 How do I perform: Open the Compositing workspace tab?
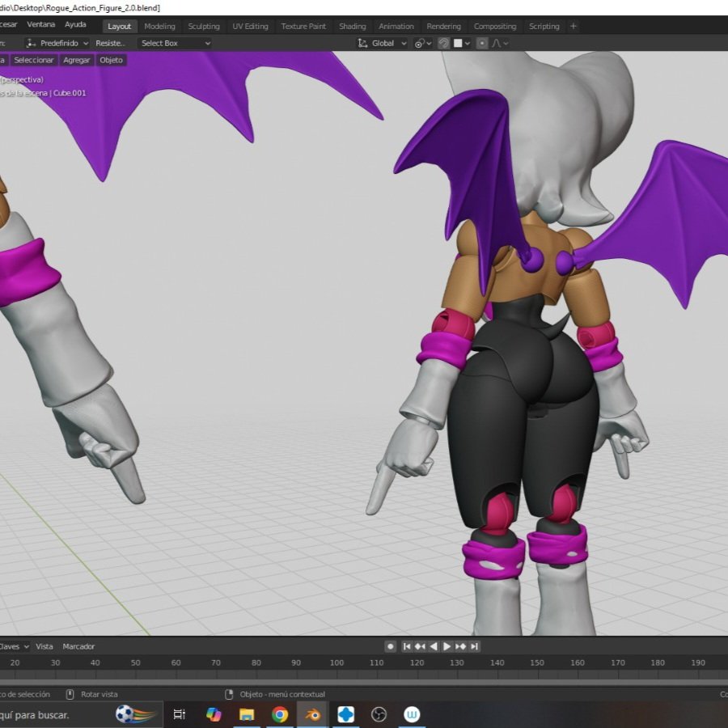pyautogui.click(x=495, y=27)
